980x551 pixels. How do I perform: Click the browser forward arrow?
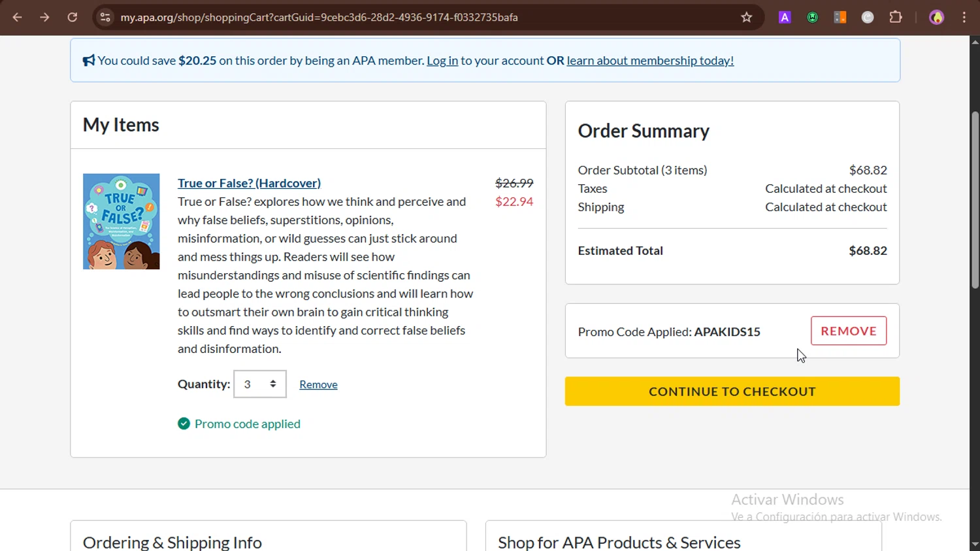(x=44, y=18)
